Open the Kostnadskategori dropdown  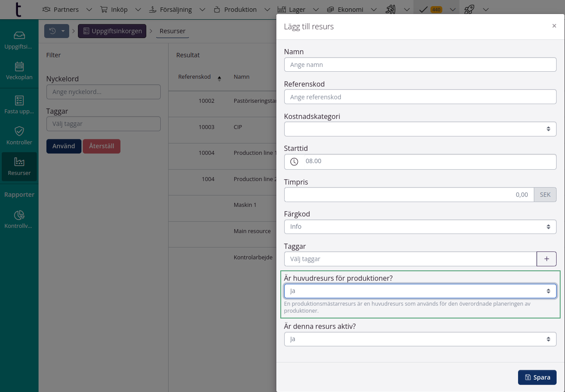[x=420, y=129]
